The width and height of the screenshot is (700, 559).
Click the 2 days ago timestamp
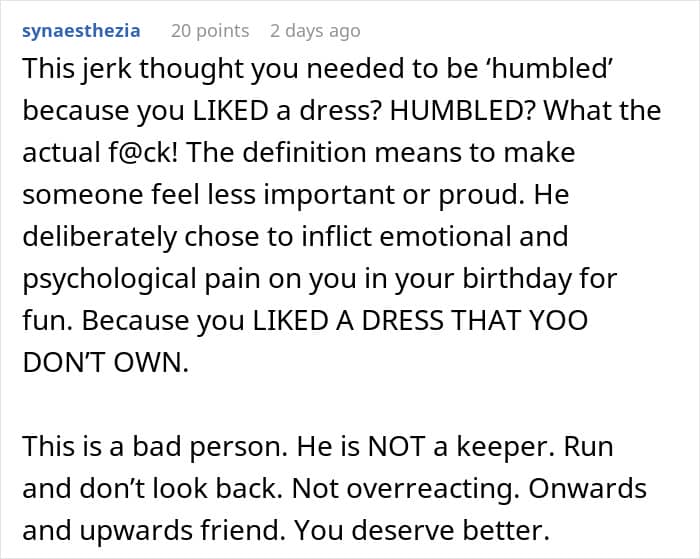315,31
